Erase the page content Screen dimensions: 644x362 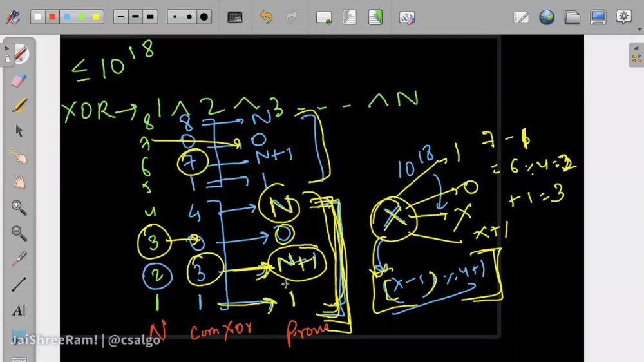click(x=406, y=17)
